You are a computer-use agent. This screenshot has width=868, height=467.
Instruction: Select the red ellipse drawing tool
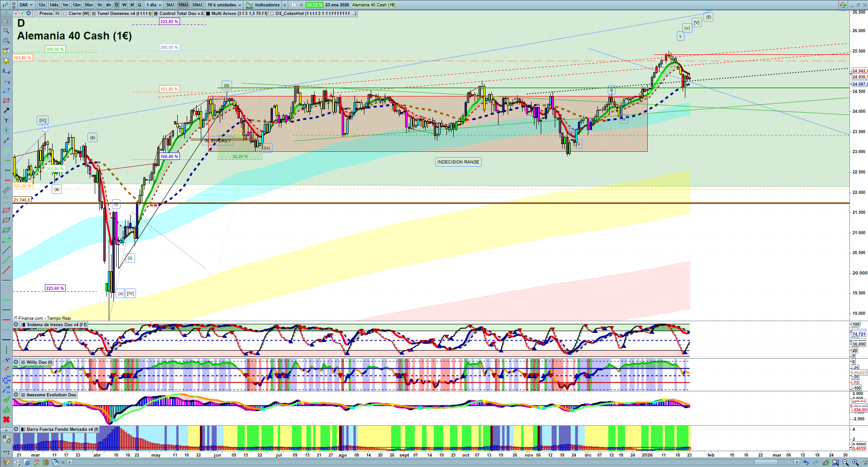point(6,210)
